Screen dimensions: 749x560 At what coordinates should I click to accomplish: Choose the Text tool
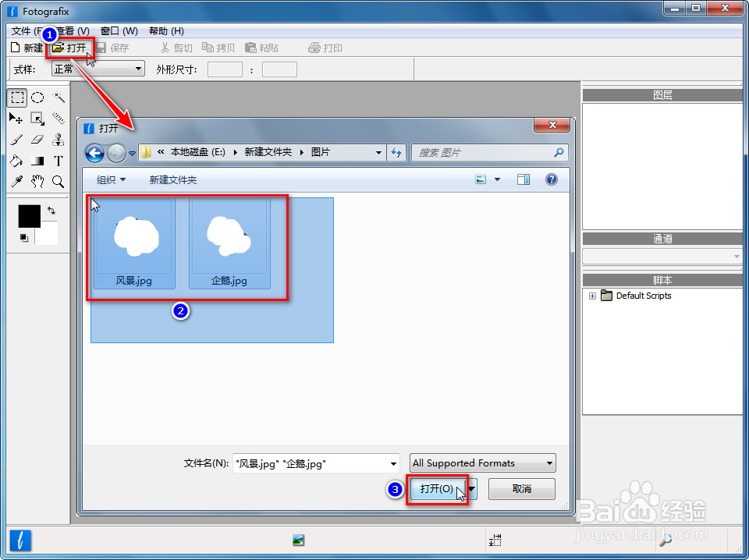coord(59,160)
